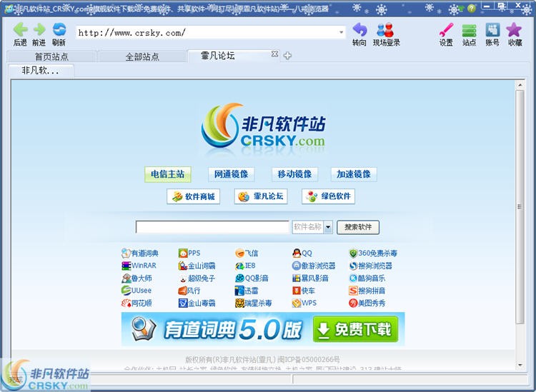Open the address bar history dropdown
The height and width of the screenshot is (392, 536).
tap(341, 32)
